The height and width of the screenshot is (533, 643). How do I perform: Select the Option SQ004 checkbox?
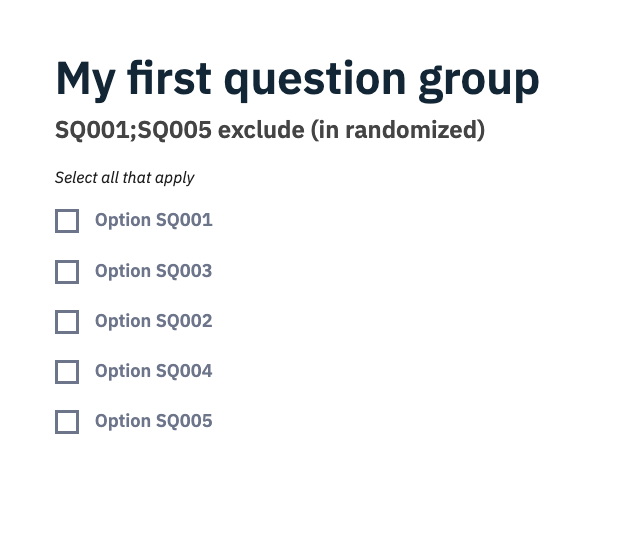click(67, 372)
